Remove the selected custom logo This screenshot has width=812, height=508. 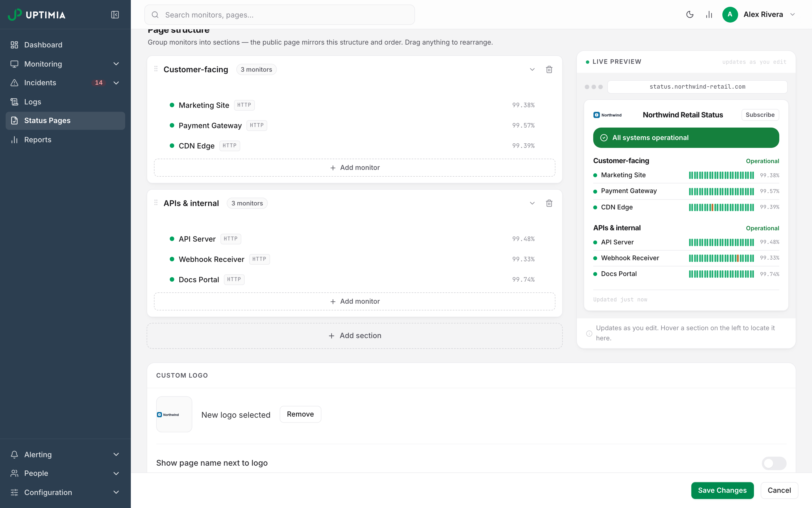coord(300,414)
